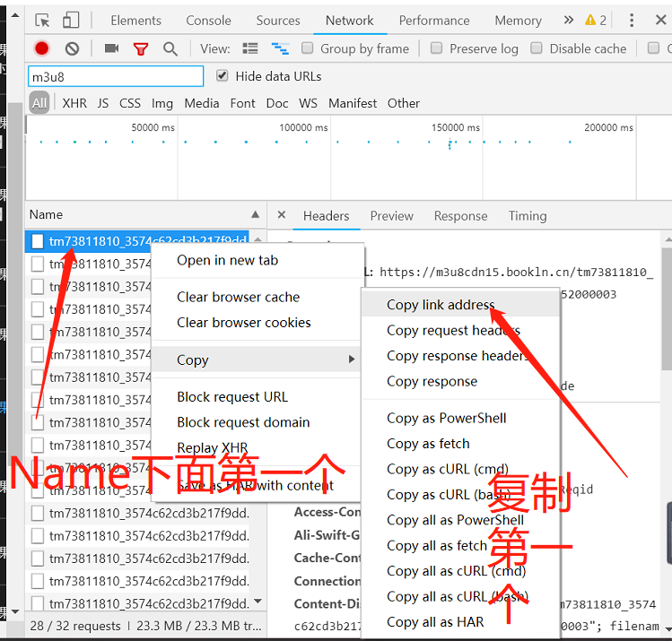Open DevTools three-dot customize menu

click(x=632, y=20)
